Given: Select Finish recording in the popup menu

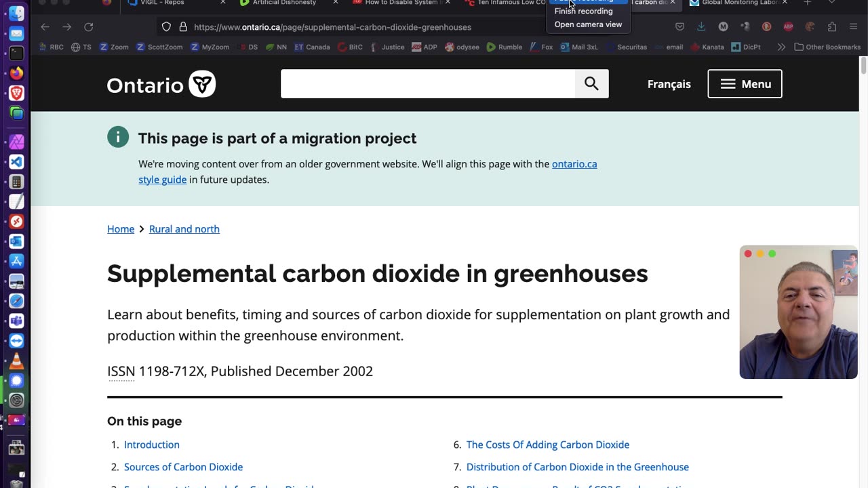Looking at the screenshot, I should click(583, 11).
